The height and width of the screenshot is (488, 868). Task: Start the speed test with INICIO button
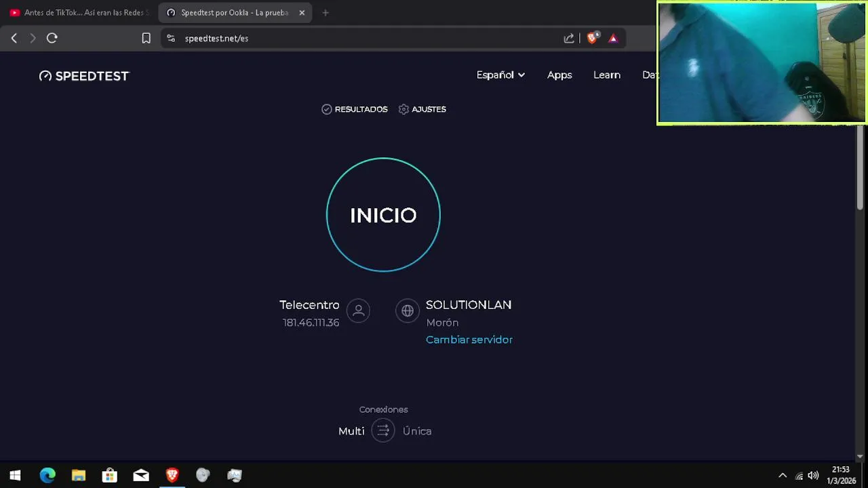(x=383, y=215)
